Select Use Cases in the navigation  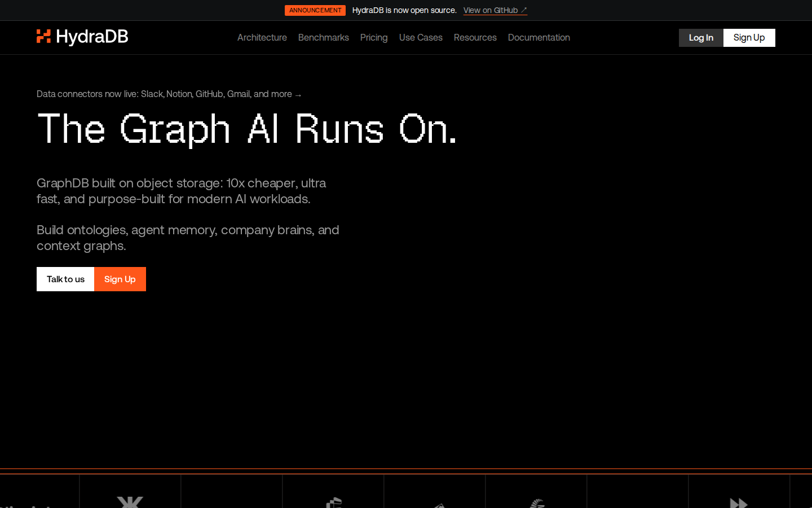click(421, 37)
